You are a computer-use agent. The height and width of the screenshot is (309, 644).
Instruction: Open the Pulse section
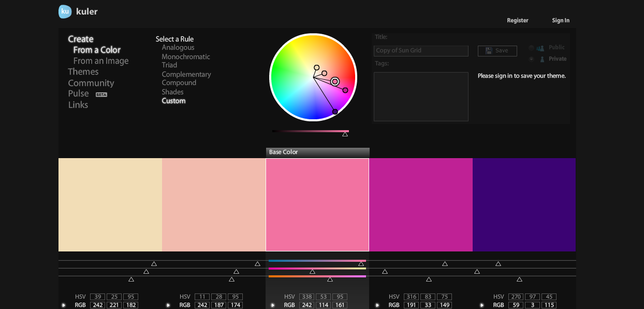(x=79, y=94)
